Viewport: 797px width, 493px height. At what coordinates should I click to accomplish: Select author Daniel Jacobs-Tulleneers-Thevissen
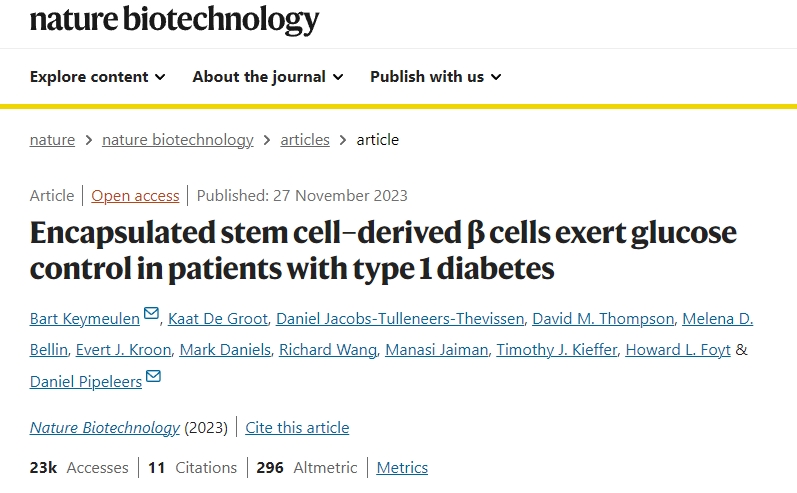tap(399, 319)
